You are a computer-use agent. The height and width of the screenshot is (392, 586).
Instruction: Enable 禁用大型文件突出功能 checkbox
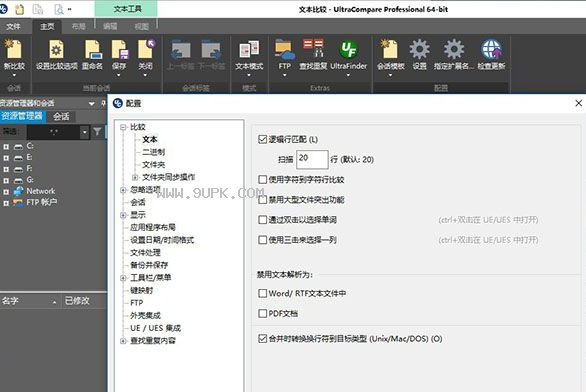(263, 200)
